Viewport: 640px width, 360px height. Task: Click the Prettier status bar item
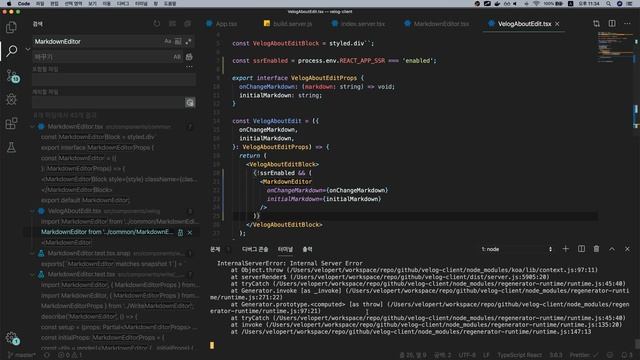tap(584, 355)
